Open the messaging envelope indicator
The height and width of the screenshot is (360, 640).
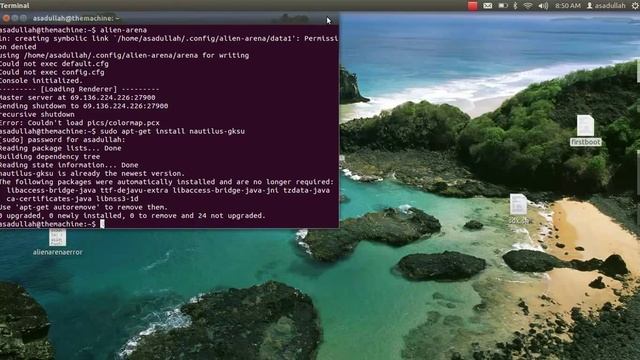(487, 6)
